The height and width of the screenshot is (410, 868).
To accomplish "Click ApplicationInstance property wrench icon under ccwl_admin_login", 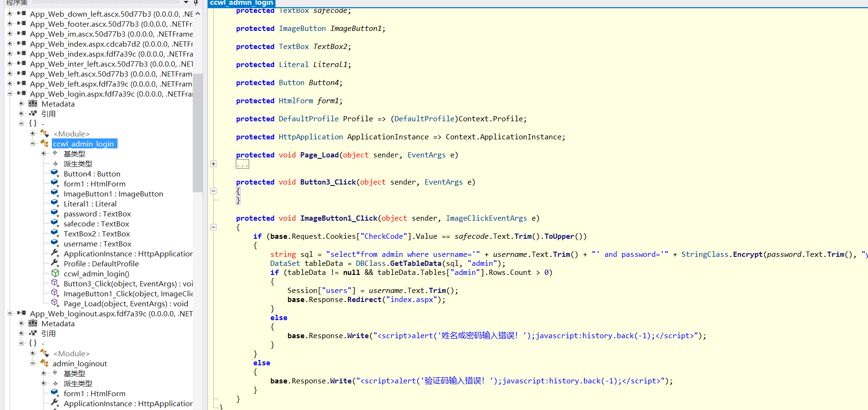I will 55,253.
